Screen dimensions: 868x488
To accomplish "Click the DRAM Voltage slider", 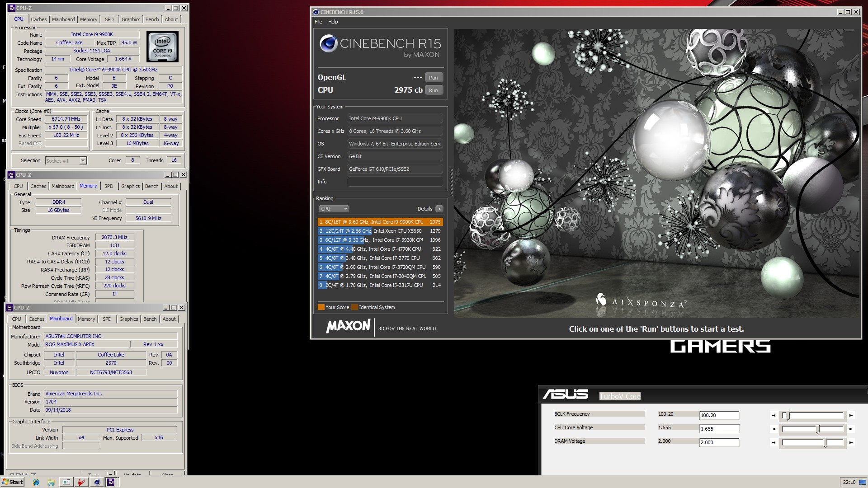I will click(812, 442).
